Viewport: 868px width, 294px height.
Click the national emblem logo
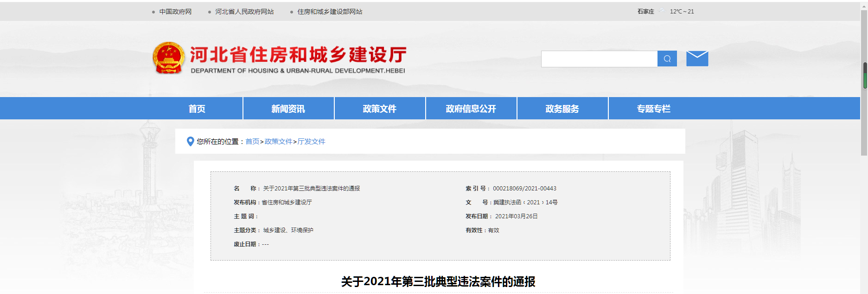tap(169, 58)
